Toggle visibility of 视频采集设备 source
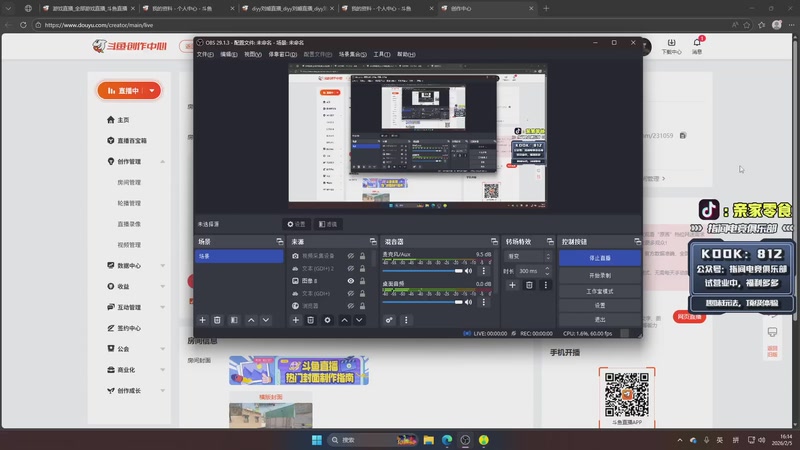The image size is (800, 450). (351, 256)
